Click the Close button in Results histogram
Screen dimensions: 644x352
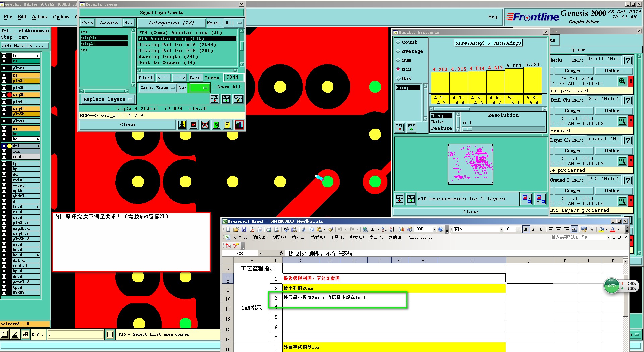click(470, 212)
